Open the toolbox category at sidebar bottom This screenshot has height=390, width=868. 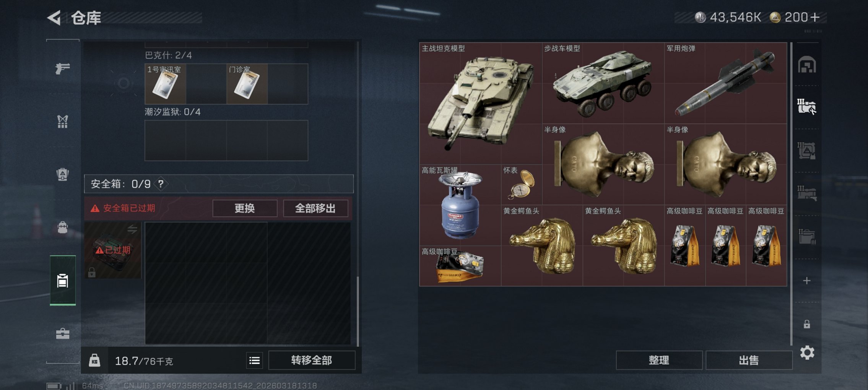63,334
